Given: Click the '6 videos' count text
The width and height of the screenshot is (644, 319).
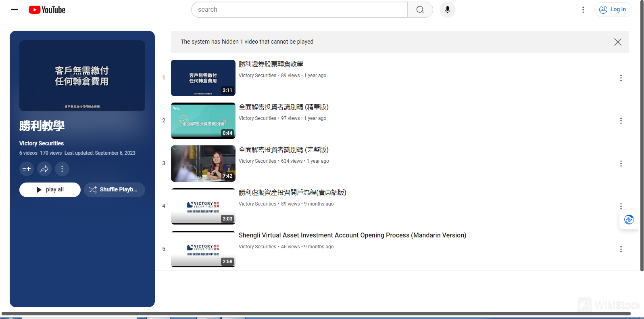Looking at the screenshot, I should click(x=28, y=153).
